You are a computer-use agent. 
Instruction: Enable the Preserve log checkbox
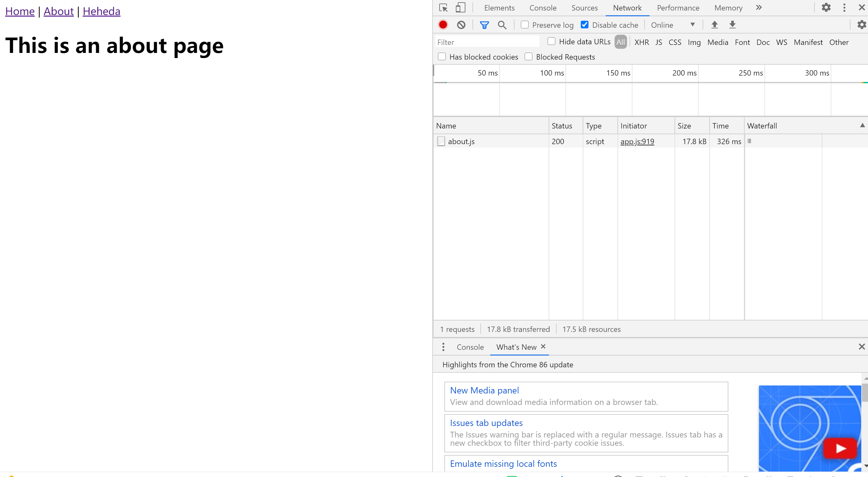click(525, 25)
